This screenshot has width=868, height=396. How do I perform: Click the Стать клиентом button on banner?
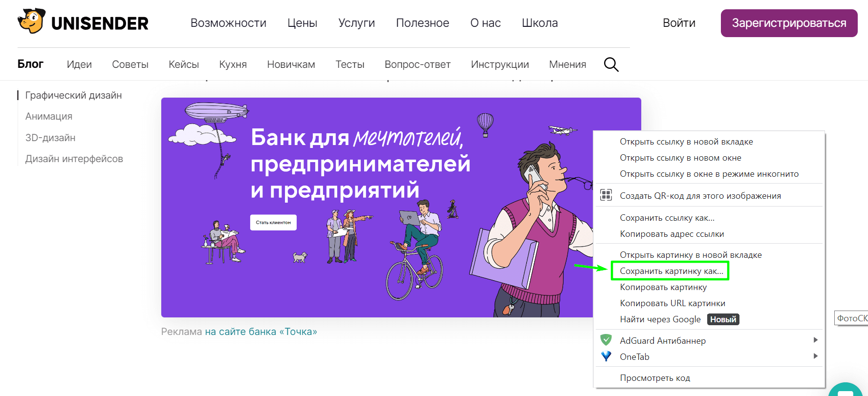coord(273,222)
